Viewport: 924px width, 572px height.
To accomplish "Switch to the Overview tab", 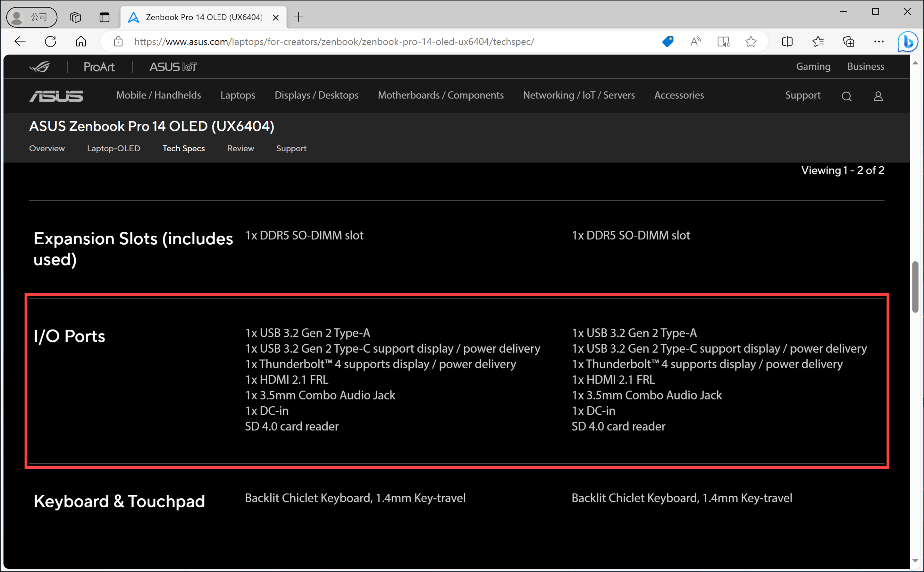I will point(47,148).
